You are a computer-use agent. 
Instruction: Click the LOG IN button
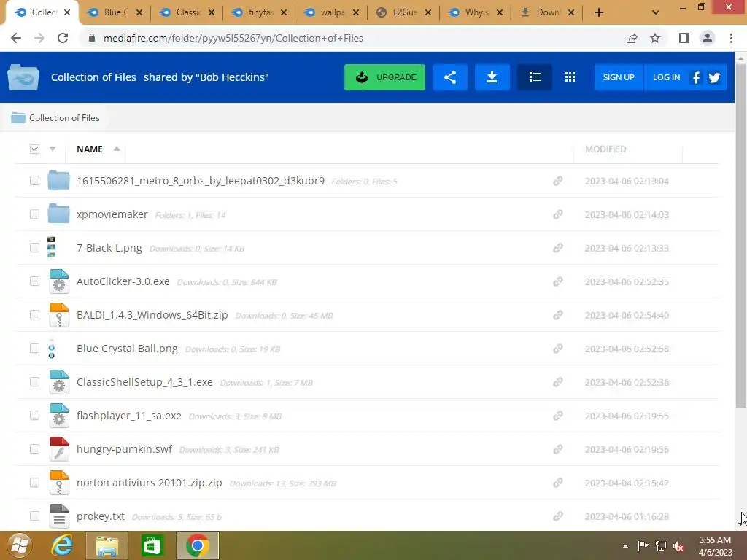(x=666, y=77)
